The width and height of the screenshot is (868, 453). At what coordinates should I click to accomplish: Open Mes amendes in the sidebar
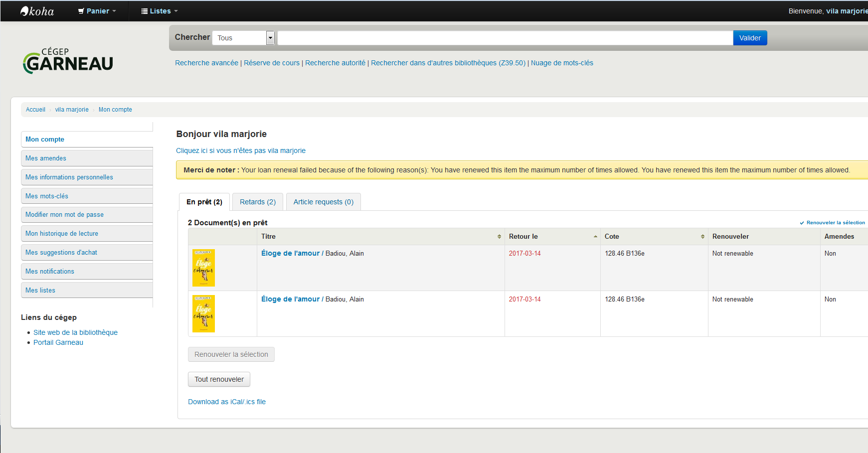[46, 158]
